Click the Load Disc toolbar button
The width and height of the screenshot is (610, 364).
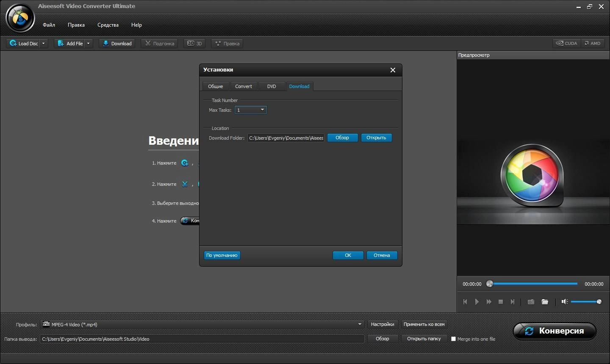24,43
